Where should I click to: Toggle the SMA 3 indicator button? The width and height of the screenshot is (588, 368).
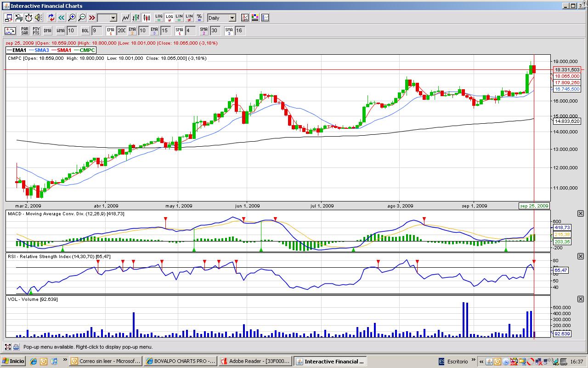(229, 31)
